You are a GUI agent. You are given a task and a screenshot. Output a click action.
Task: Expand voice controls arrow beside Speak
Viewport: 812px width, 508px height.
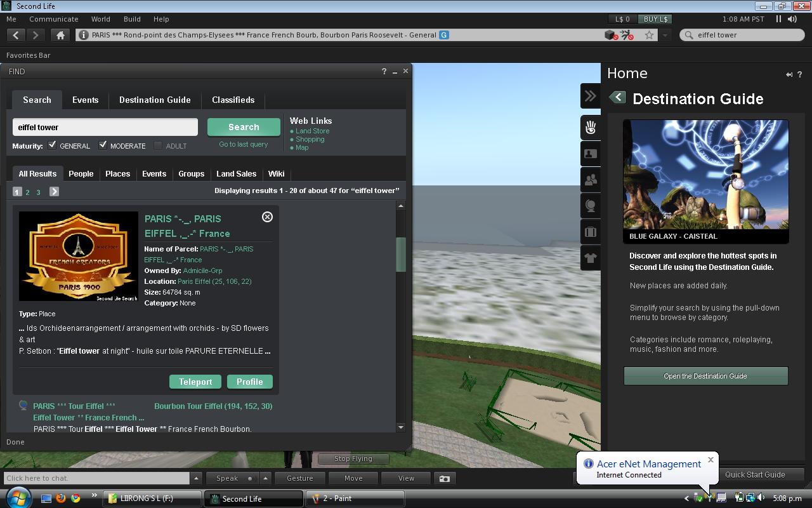[265, 478]
